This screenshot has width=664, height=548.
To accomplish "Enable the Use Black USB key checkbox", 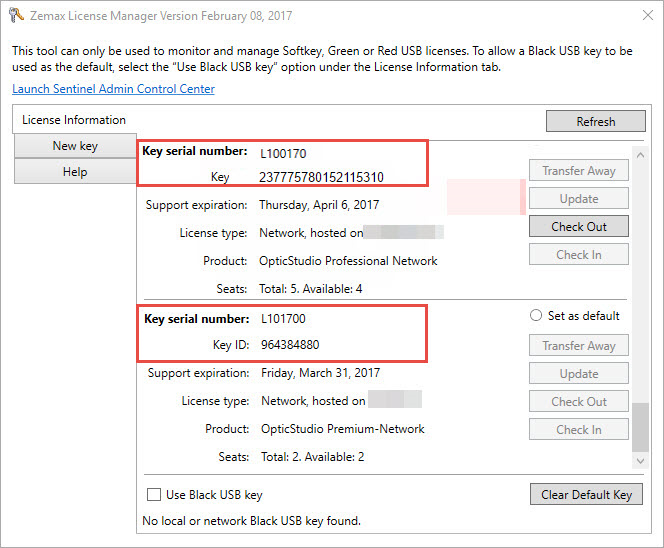I will (154, 495).
